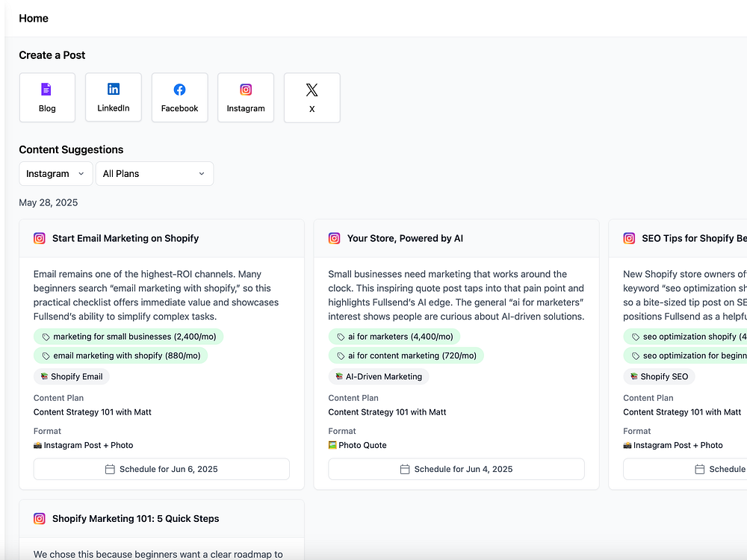
Task: Click tag icon on seo optimization shopify
Action: [x=636, y=337]
